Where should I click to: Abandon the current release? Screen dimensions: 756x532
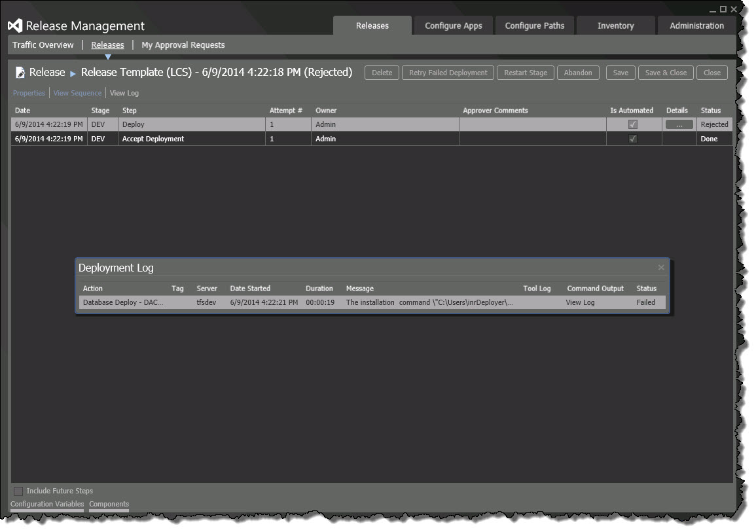coord(578,73)
